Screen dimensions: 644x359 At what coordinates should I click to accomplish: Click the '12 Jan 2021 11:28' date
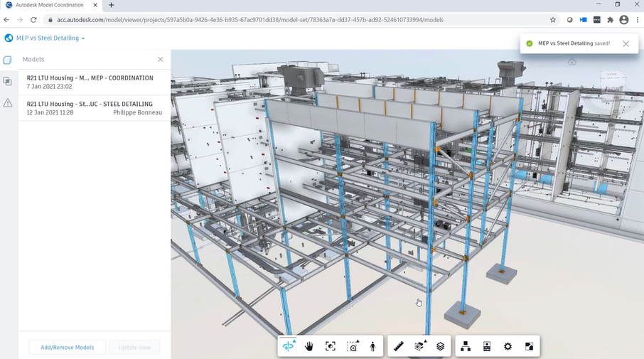coord(50,112)
